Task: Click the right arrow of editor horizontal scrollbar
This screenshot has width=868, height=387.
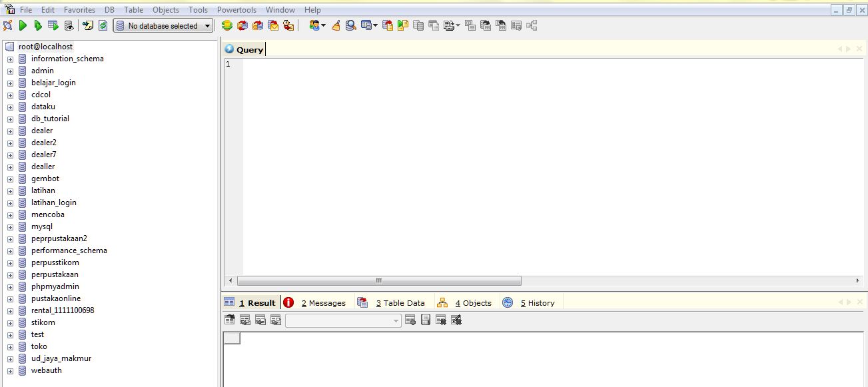Action: click(x=858, y=280)
